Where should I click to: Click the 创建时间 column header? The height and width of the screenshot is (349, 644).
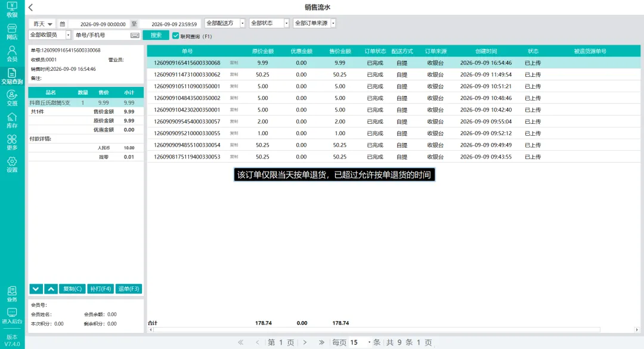click(x=486, y=51)
